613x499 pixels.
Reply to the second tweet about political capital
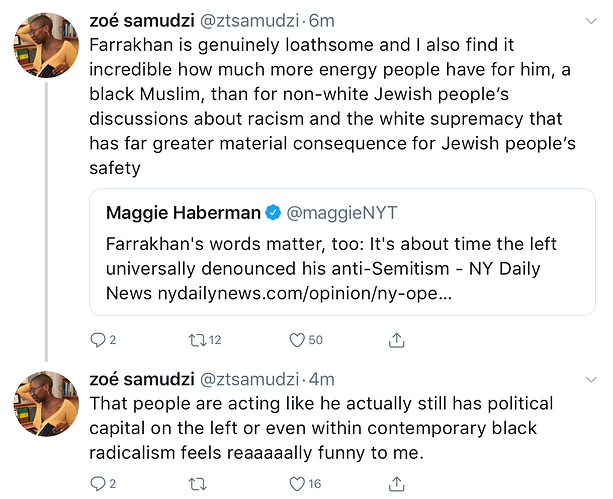point(98,484)
